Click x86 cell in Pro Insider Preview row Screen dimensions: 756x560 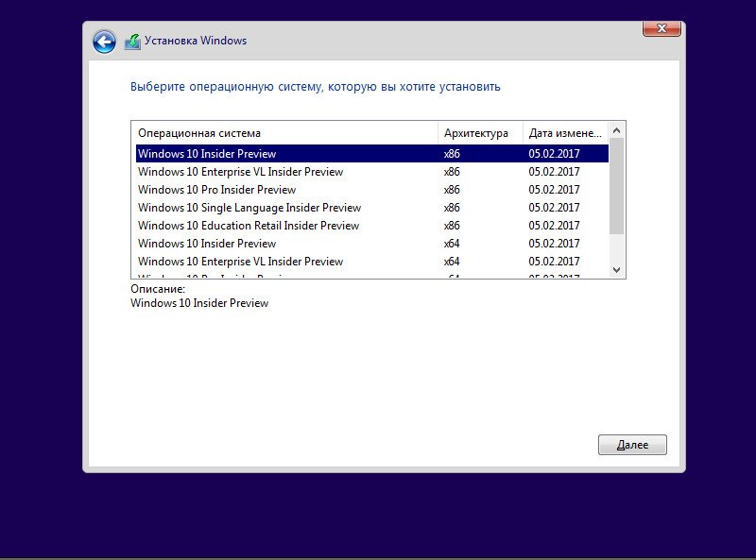pyautogui.click(x=452, y=190)
